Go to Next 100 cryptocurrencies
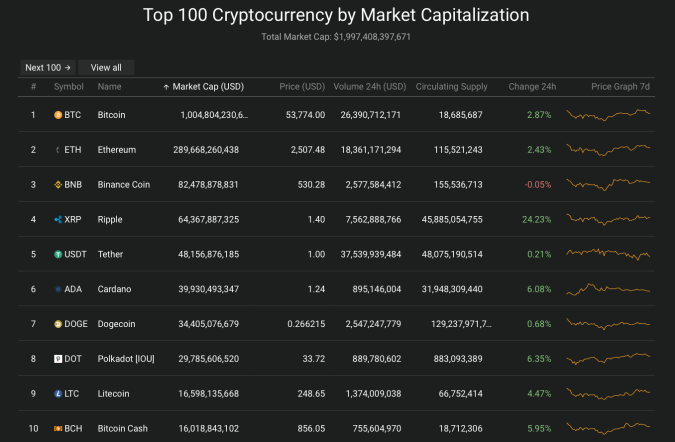Image resolution: width=675 pixels, height=442 pixels. (48, 68)
